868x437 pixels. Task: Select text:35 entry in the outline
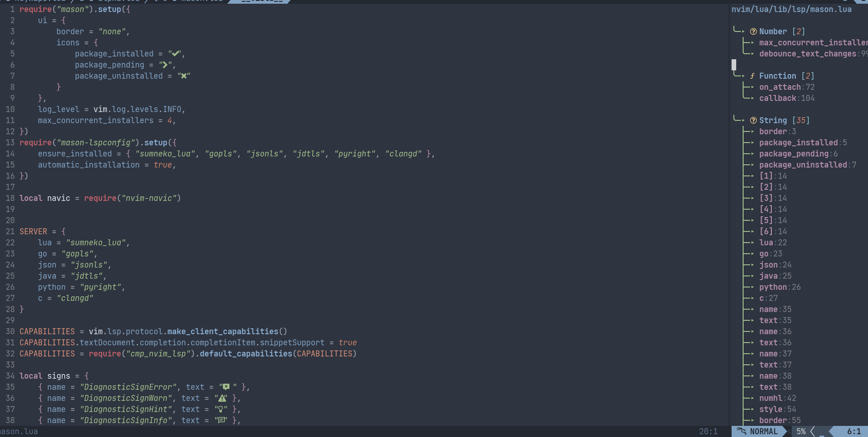click(x=775, y=320)
